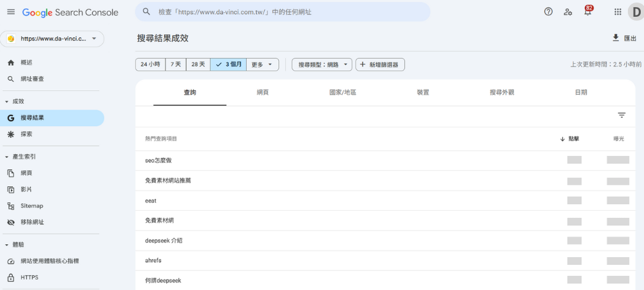Sort by 曝光 column header
This screenshot has width=644, height=290.
coord(618,139)
